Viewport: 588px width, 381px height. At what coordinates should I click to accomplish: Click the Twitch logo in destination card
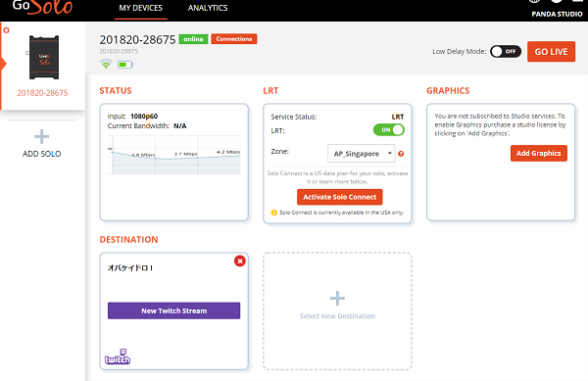118,357
